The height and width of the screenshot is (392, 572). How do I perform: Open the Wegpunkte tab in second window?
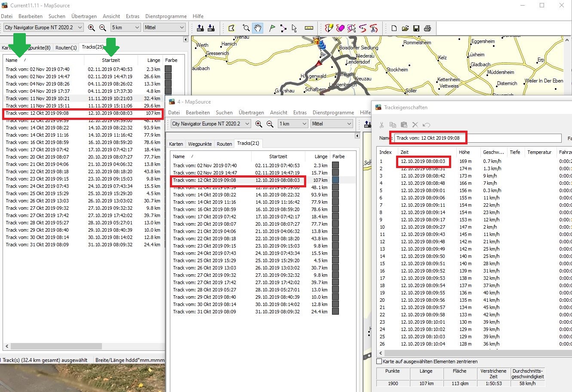pos(200,144)
